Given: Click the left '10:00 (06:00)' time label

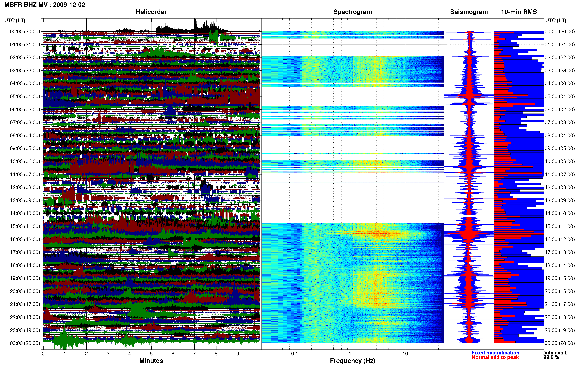Looking at the screenshot, I should tap(25, 161).
